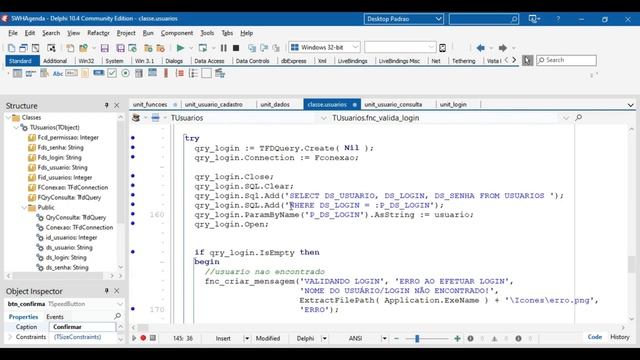Click the macro play triangle in status bar
This screenshot has height=360, width=640.
pos(134,338)
